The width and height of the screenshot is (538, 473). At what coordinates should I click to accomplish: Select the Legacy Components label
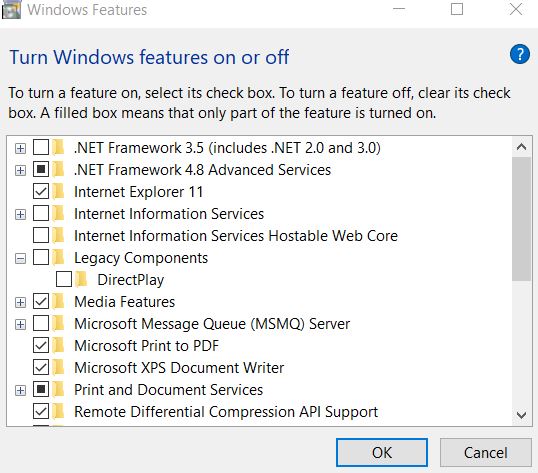tap(141, 258)
